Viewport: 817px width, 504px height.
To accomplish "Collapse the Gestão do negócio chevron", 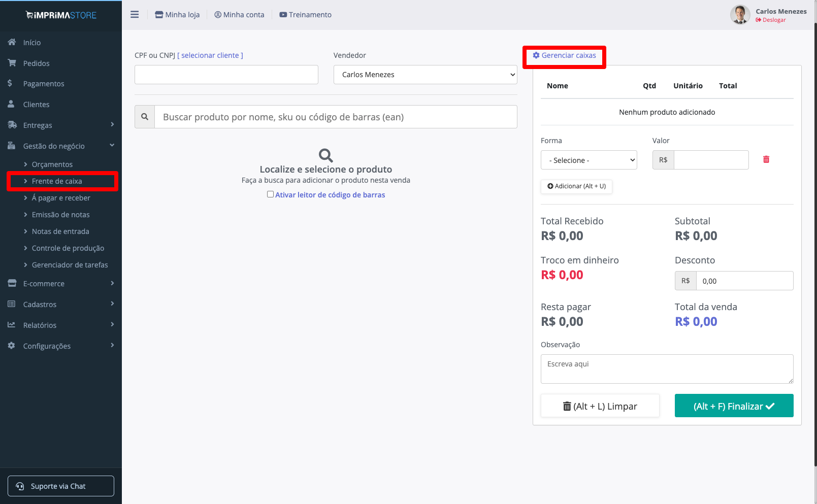I will 112,145.
